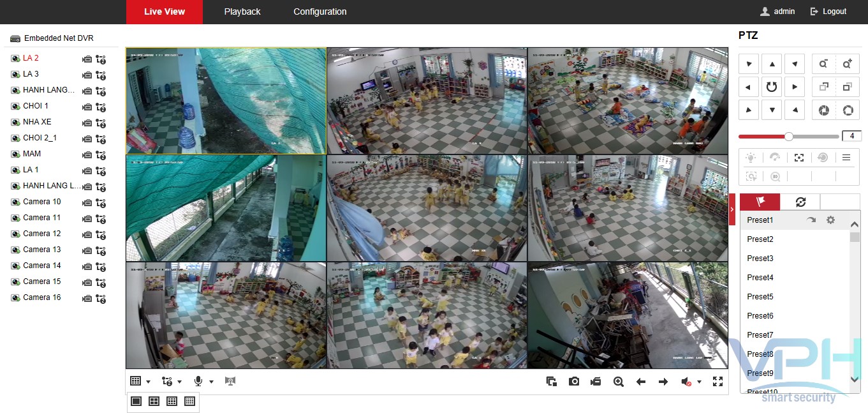The height and width of the screenshot is (413, 868).
Task: Click the PTZ auto-scan rotate button
Action: coord(772,87)
